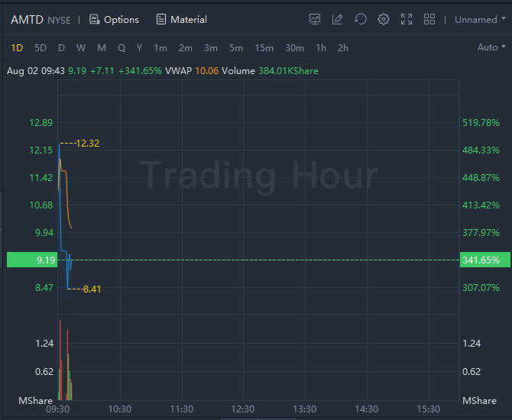Screen dimensions: 512x420
Task: Switch to the 2h interval
Action: tap(343, 48)
